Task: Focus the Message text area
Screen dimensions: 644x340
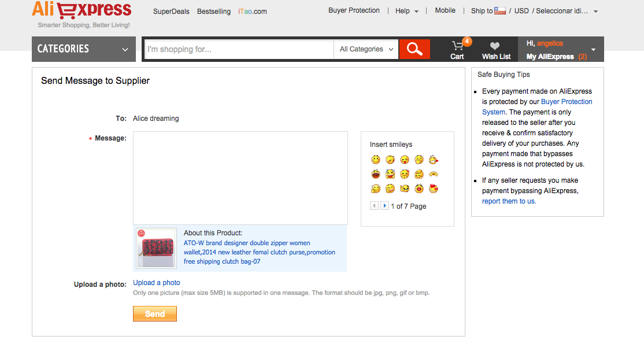Action: point(240,178)
